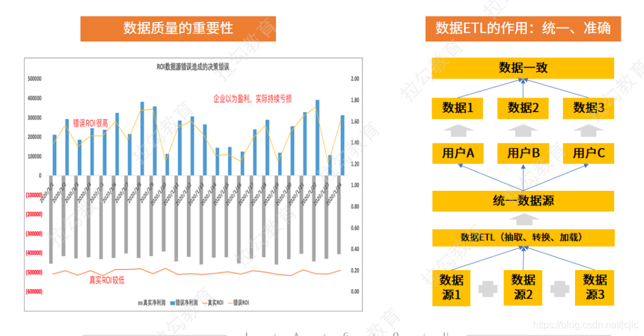Screen dimensions: 644x336
Task: Select the gray up arrow above 用户B
Action: (523, 131)
